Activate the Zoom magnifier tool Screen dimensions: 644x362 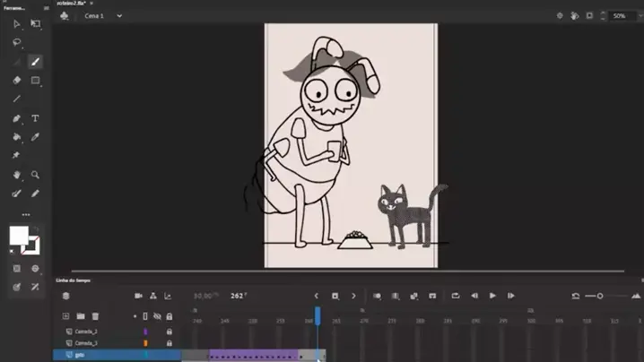(36, 175)
